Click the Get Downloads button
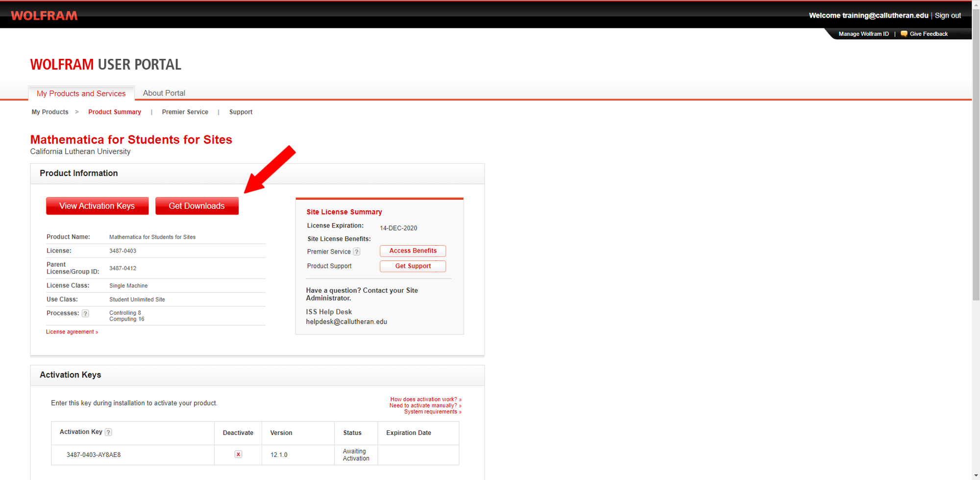 point(197,206)
